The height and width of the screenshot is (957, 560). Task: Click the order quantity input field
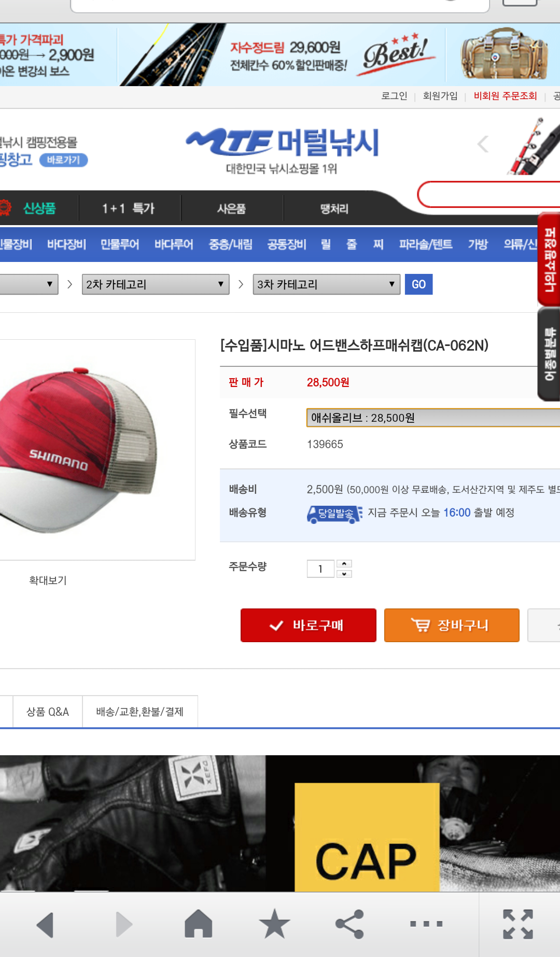click(320, 569)
